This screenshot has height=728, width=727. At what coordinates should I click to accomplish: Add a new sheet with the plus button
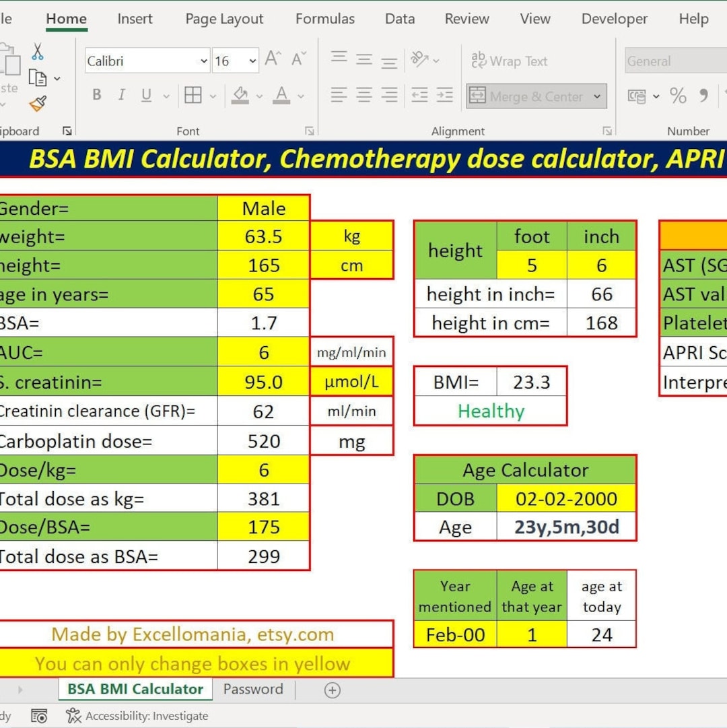(x=331, y=690)
